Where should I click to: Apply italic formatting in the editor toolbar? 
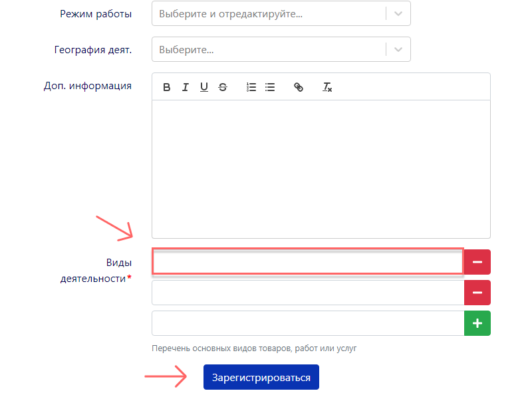click(x=186, y=87)
